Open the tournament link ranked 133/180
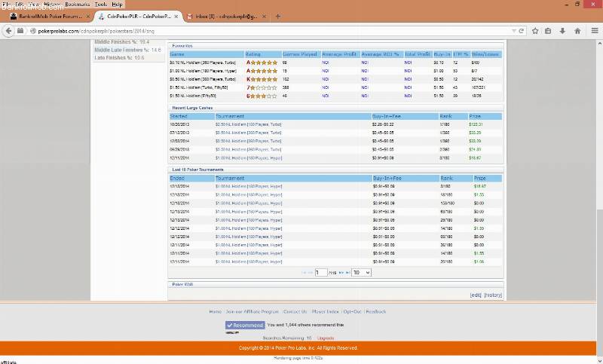Screen dimensions: 603x364 click(x=249, y=203)
